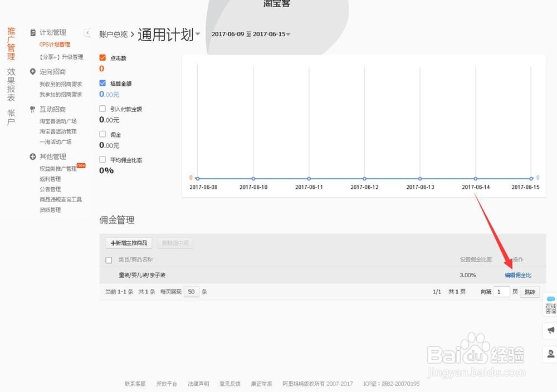
Task: Open the date range 2017-06-09 至 2017-06-15 picker
Action: 251,34
